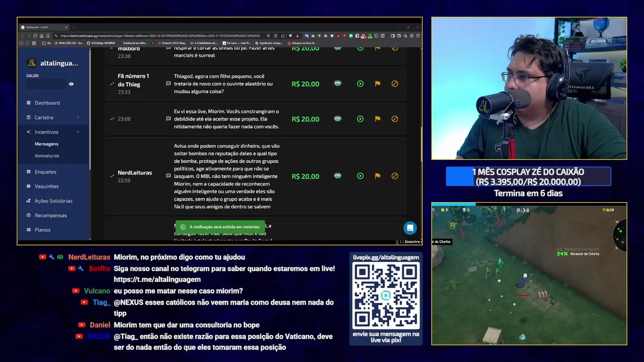
Task: Click the browser back arrow
Action: (x=22, y=36)
